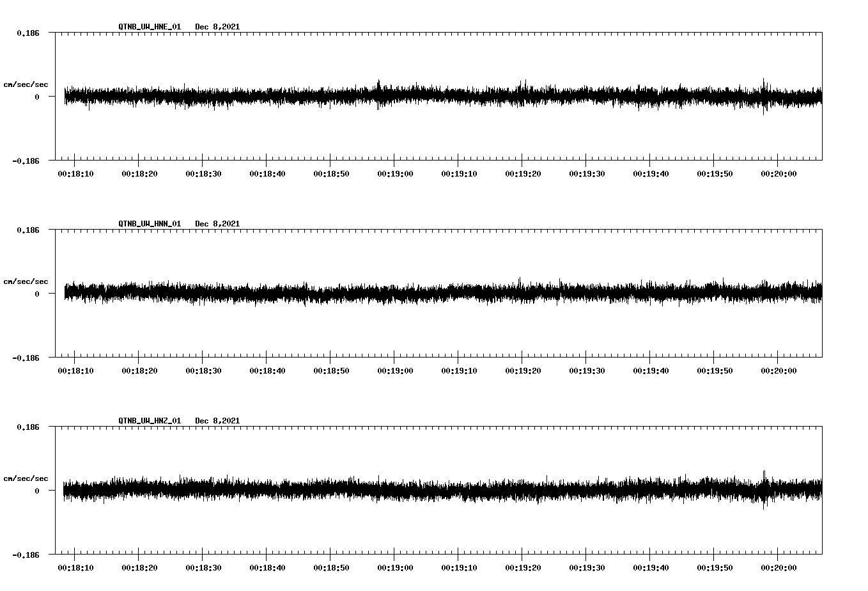Click the 00:19:50 time label under HNZ plot
Screen dimensions: 868x591
point(715,568)
